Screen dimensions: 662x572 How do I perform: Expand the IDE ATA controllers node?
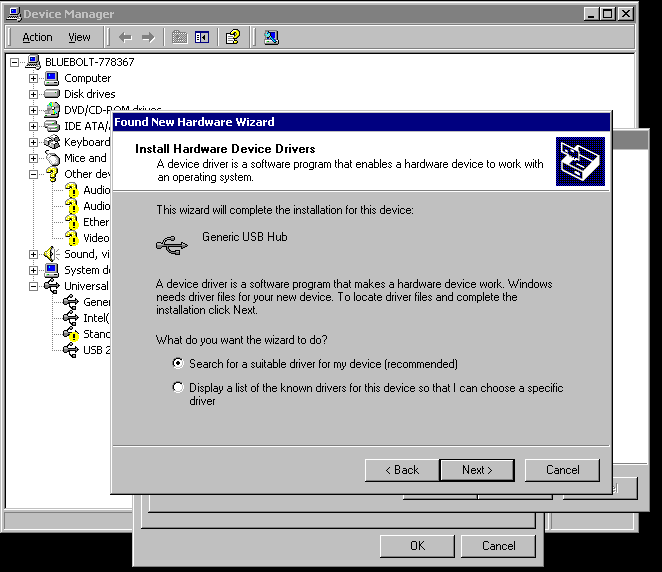33,126
